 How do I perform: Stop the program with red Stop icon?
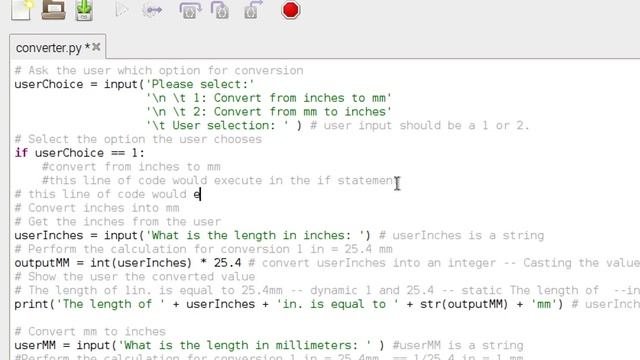(x=290, y=10)
